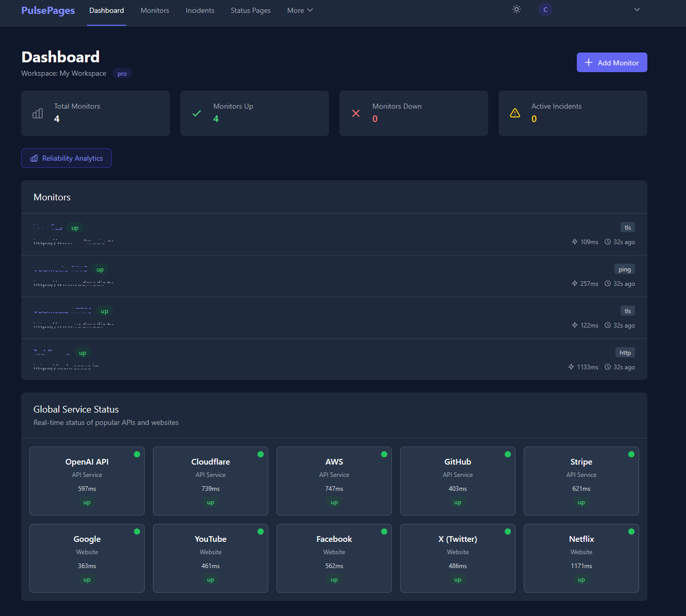Screen dimensions: 686x616
Task: Click the red X icon in Monitors Down card
Action: coord(356,113)
